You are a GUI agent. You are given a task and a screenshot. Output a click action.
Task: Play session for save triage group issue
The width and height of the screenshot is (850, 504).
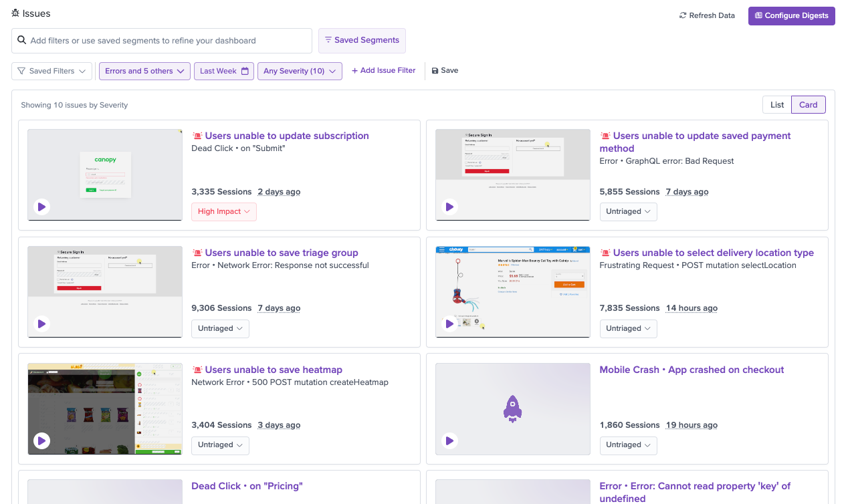(x=41, y=324)
